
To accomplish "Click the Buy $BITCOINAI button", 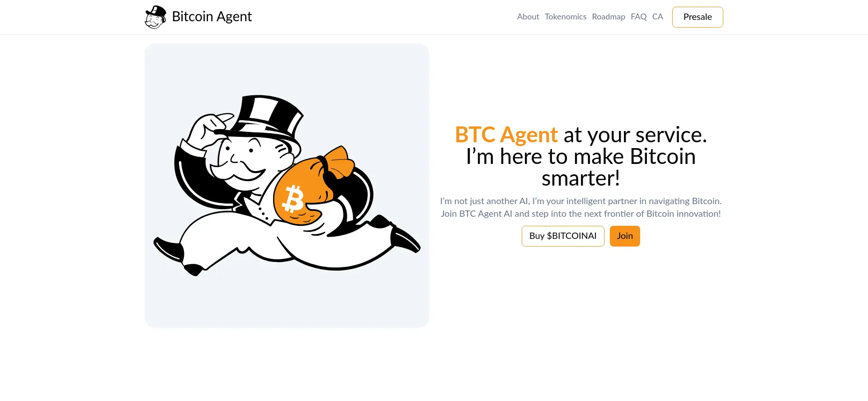I will [x=563, y=236].
